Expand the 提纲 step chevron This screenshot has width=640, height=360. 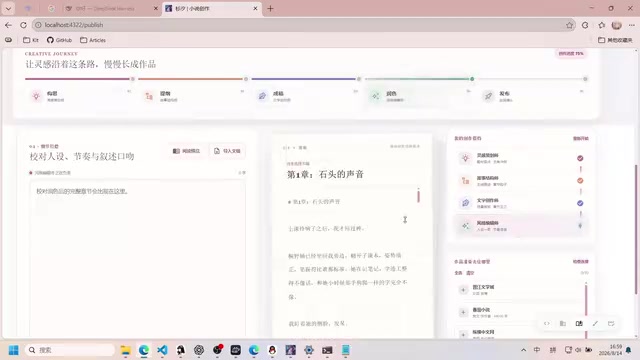point(242,91)
